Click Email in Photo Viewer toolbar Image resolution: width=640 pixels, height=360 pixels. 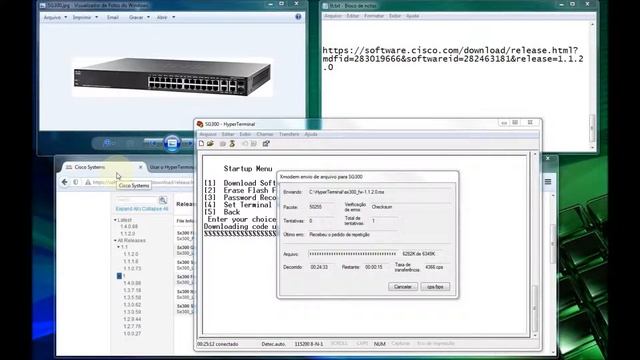(113, 18)
